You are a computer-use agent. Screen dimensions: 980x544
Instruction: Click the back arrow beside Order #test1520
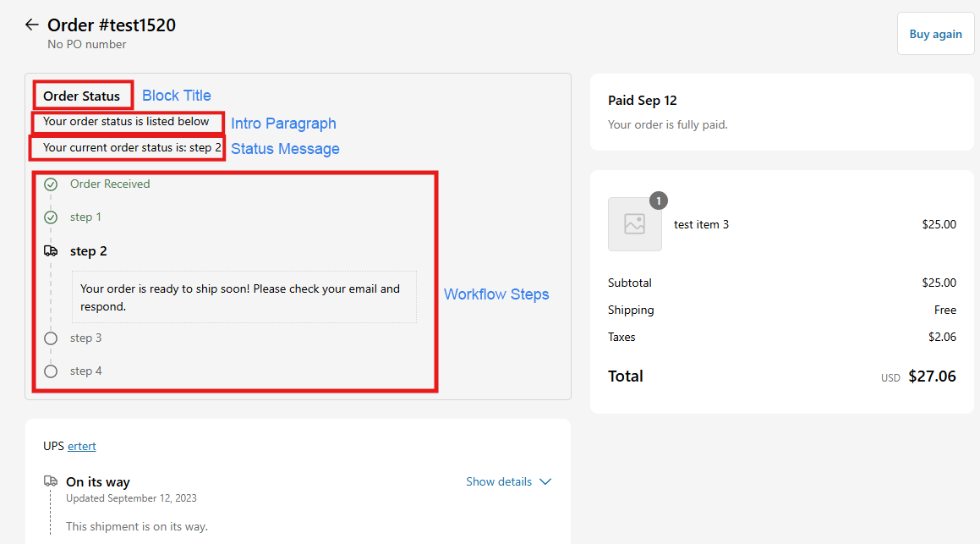pyautogui.click(x=32, y=25)
